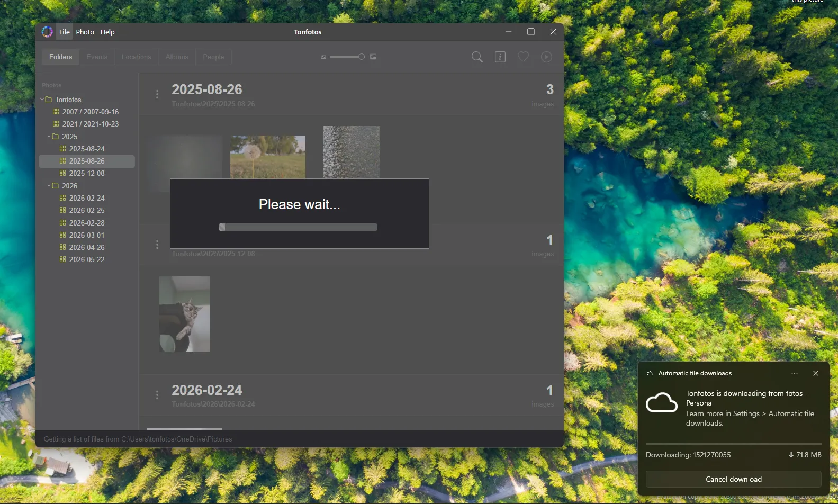Click the Downloading: 1521270055 text
838x504 pixels.
coord(688,455)
